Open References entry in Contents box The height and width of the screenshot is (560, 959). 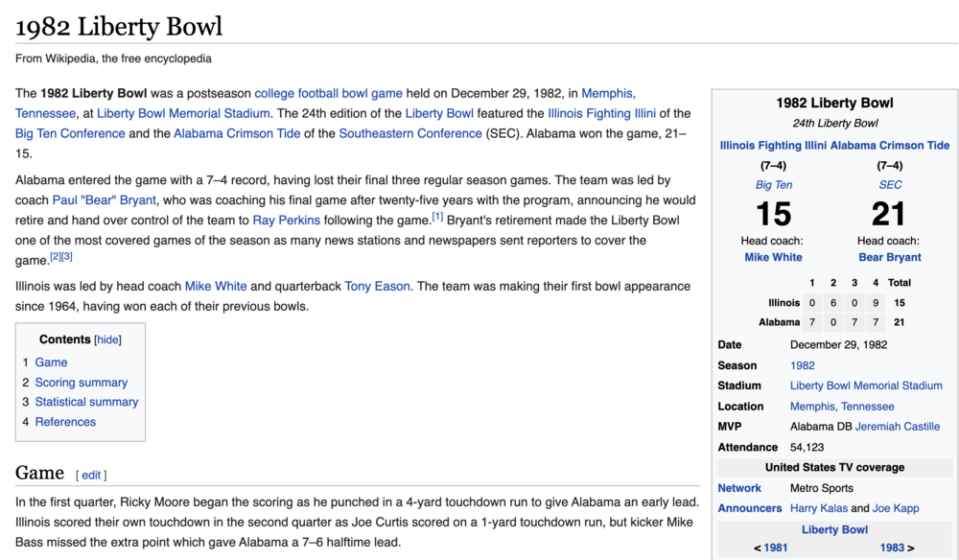tap(65, 422)
